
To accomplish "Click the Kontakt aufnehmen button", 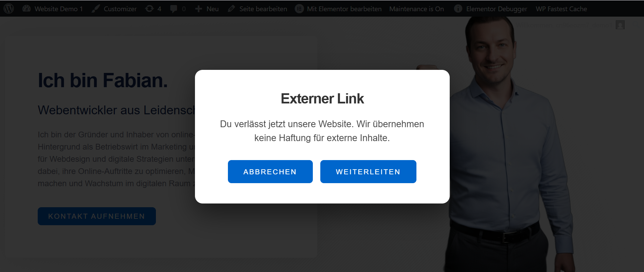I will (97, 216).
